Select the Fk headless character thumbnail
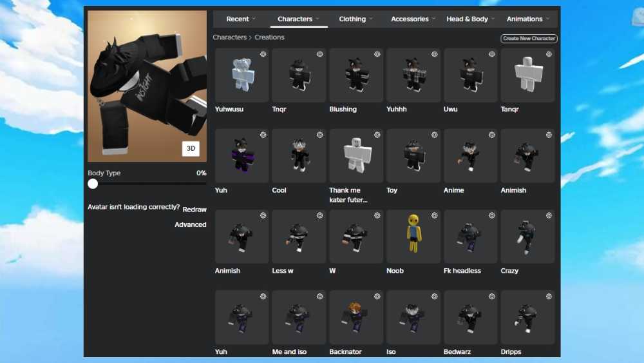 [470, 237]
